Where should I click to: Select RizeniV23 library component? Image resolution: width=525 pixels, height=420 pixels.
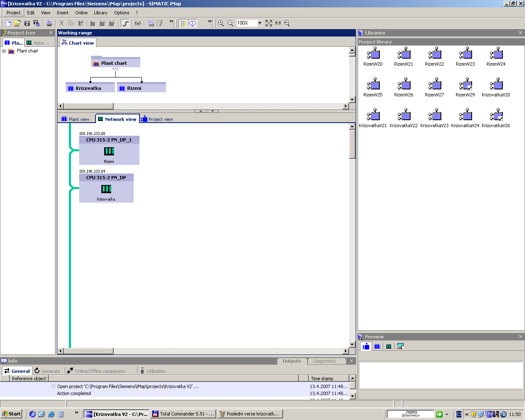(x=465, y=57)
